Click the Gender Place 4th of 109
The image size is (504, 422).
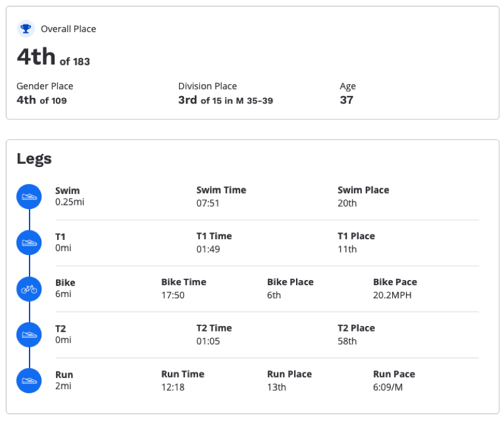41,100
